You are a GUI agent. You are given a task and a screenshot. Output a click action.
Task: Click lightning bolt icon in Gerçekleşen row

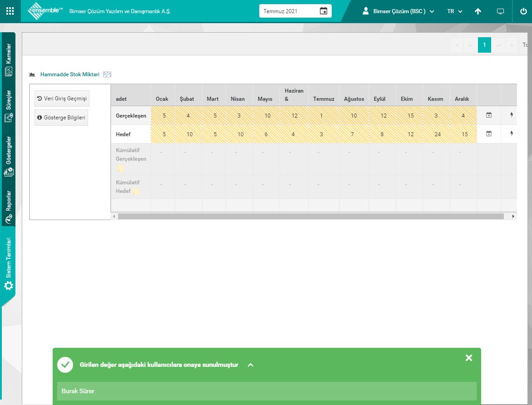pos(512,115)
